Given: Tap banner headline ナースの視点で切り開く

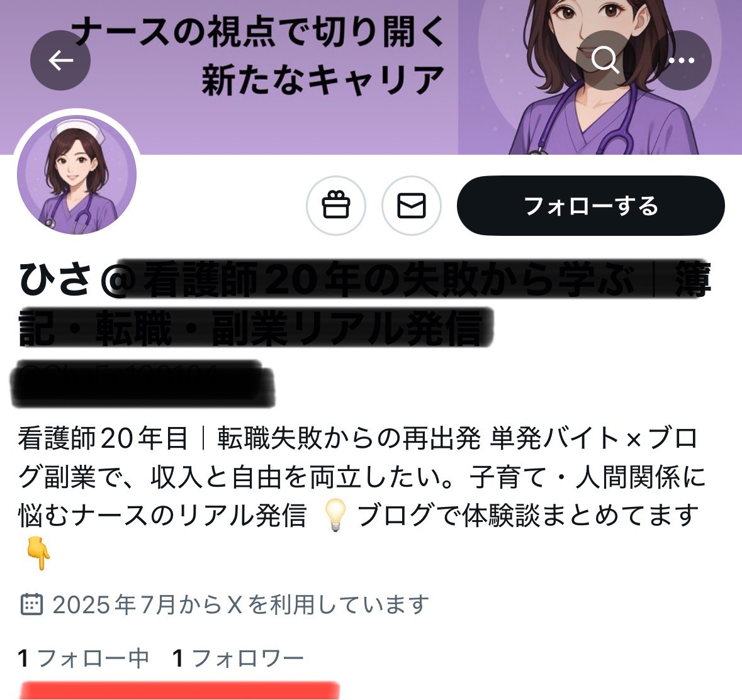Looking at the screenshot, I should [x=258, y=31].
